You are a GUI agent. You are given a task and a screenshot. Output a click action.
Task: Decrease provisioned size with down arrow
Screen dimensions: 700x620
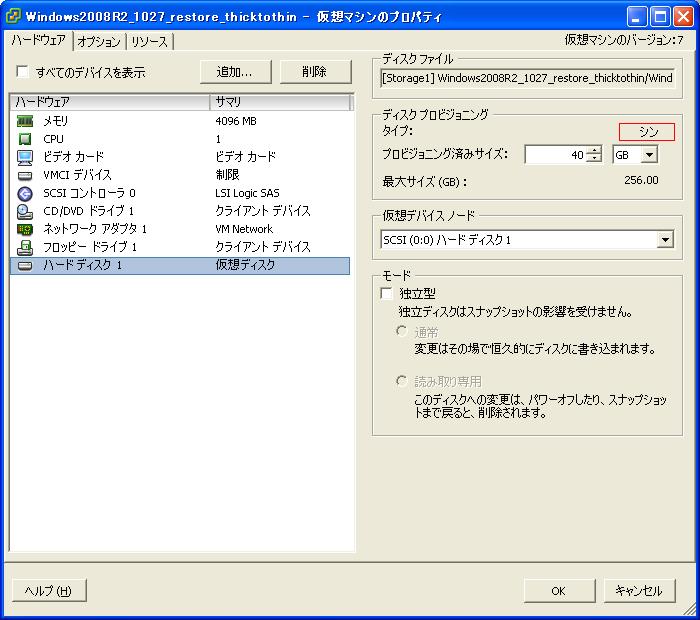pos(594,159)
